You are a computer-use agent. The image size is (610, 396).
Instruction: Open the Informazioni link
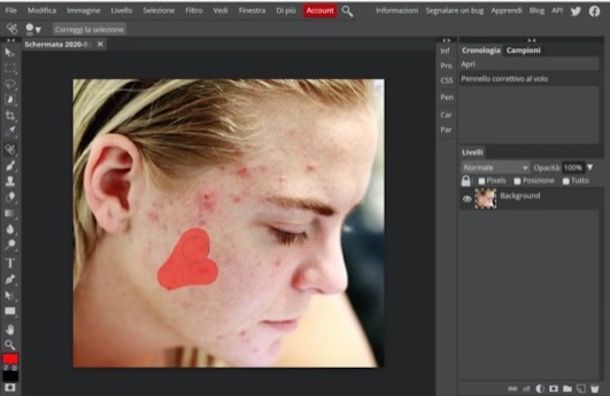[397, 11]
